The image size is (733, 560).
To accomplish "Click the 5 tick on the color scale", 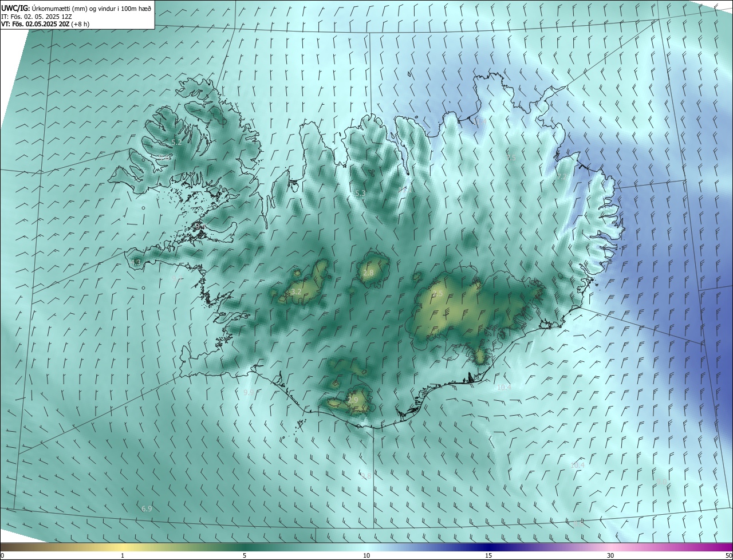I will coord(245,555).
